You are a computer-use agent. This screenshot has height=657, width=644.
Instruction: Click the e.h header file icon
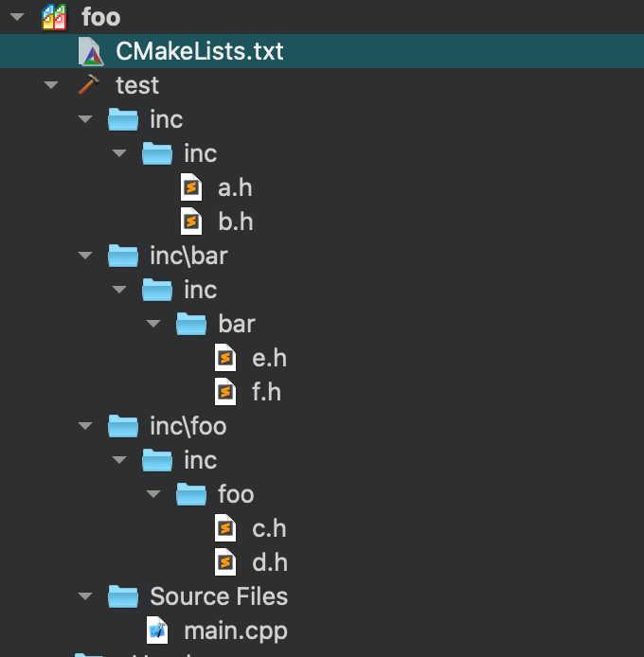[225, 358]
